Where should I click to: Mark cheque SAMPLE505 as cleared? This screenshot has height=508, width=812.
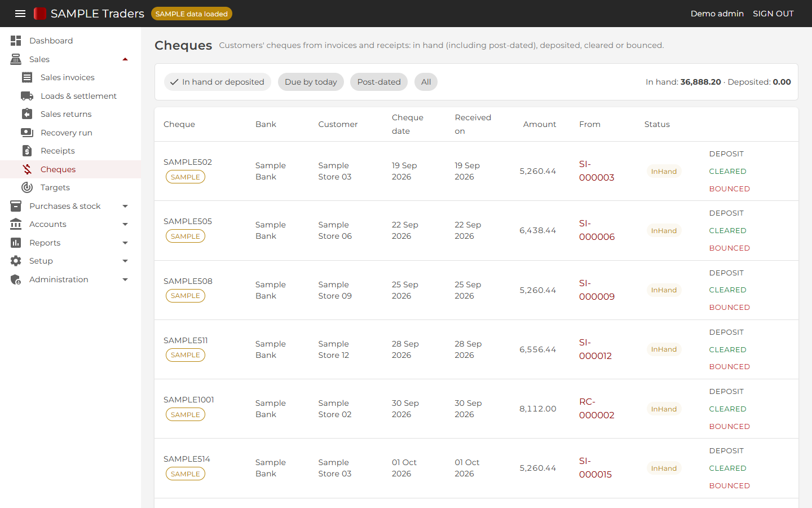(727, 230)
